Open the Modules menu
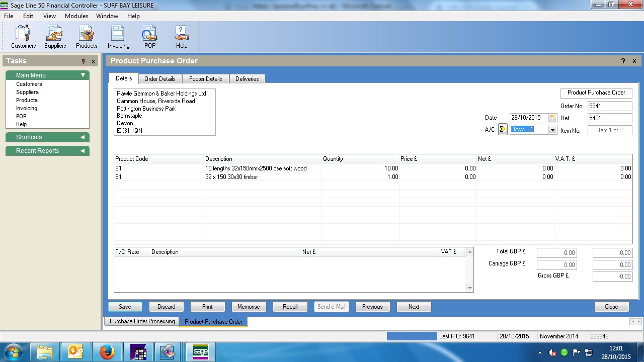The height and width of the screenshot is (362, 644). click(76, 16)
